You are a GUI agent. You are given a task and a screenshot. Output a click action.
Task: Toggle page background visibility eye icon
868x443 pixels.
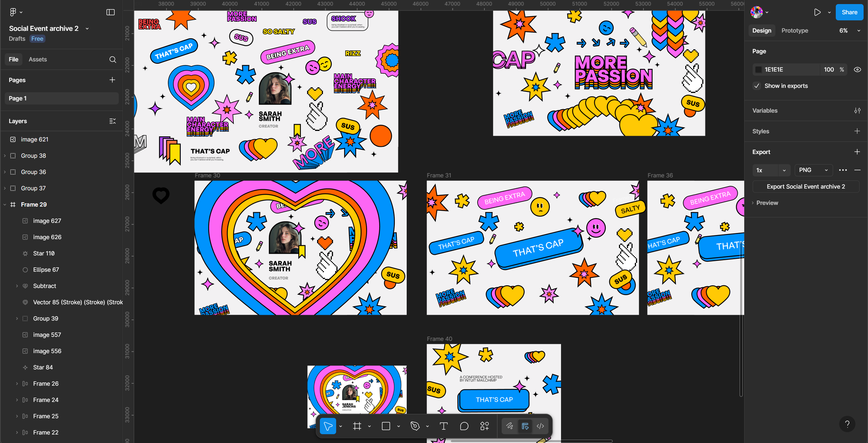click(857, 70)
